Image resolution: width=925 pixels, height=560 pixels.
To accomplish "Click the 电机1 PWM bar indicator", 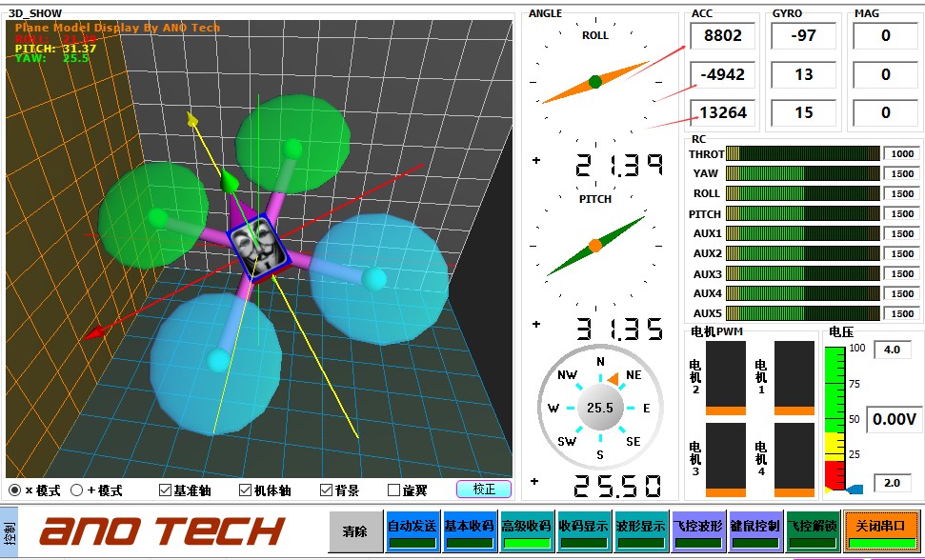I will (x=794, y=378).
